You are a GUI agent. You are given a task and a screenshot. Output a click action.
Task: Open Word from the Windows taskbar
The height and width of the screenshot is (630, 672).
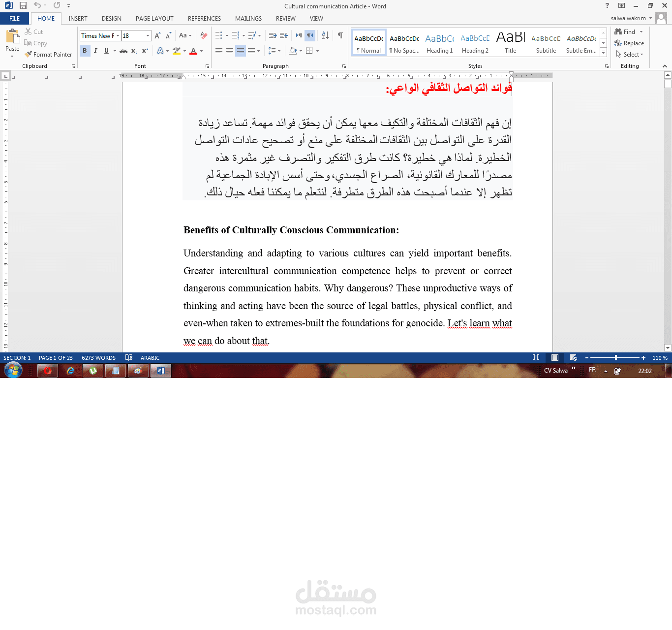160,371
